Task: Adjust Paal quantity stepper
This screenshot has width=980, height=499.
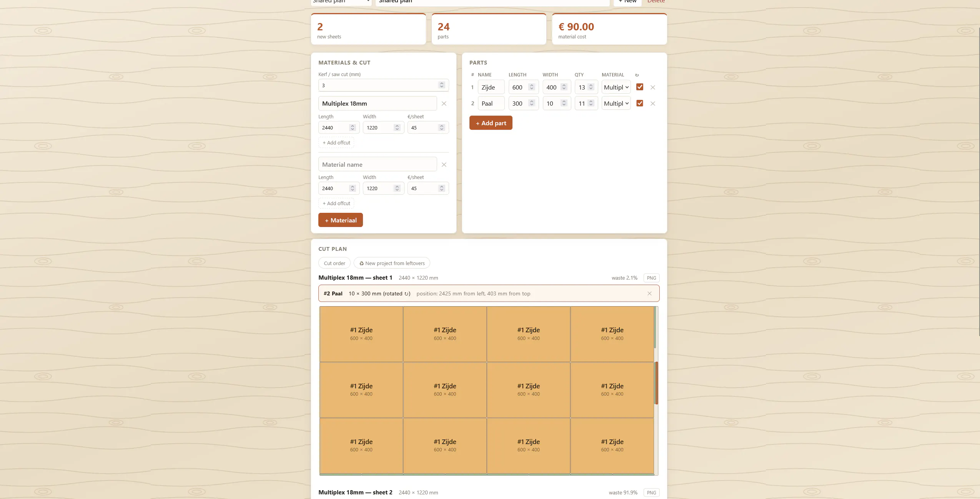Action: (x=591, y=103)
